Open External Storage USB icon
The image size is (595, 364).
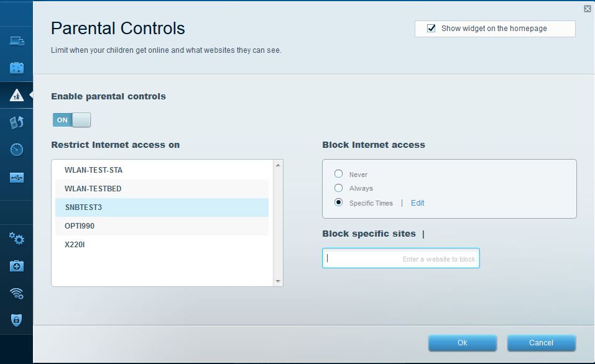click(x=16, y=178)
